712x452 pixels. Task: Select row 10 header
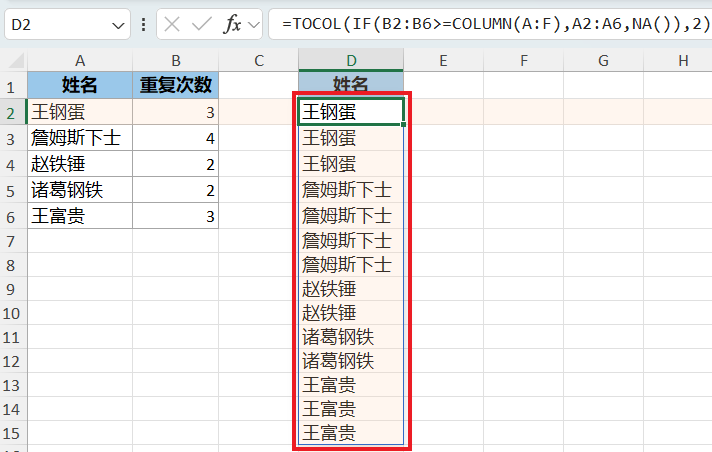(13, 313)
